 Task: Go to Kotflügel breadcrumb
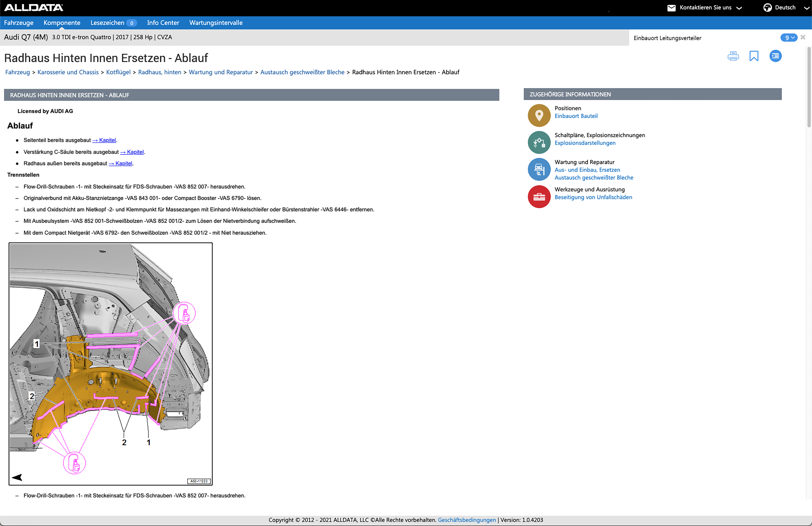click(118, 72)
